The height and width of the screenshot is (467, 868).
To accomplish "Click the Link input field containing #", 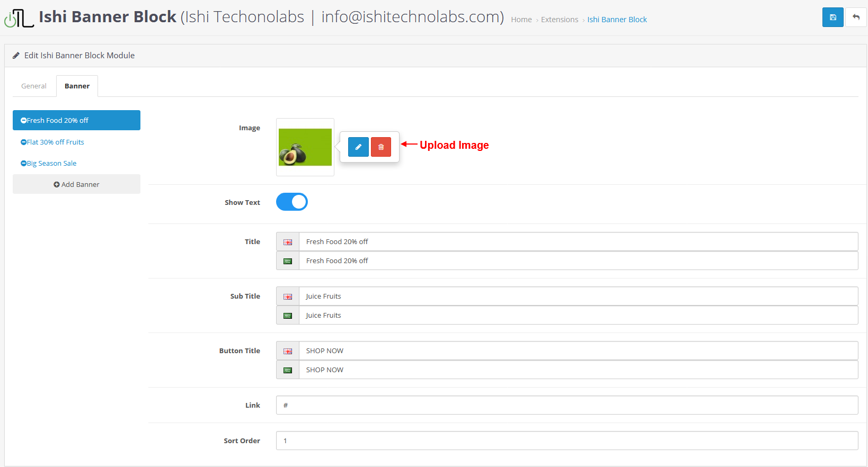I will click(567, 405).
